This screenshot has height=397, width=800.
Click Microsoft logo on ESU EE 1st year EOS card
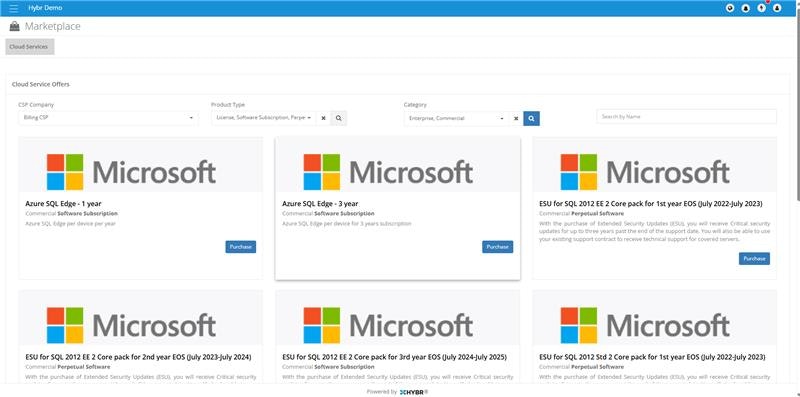click(645, 172)
